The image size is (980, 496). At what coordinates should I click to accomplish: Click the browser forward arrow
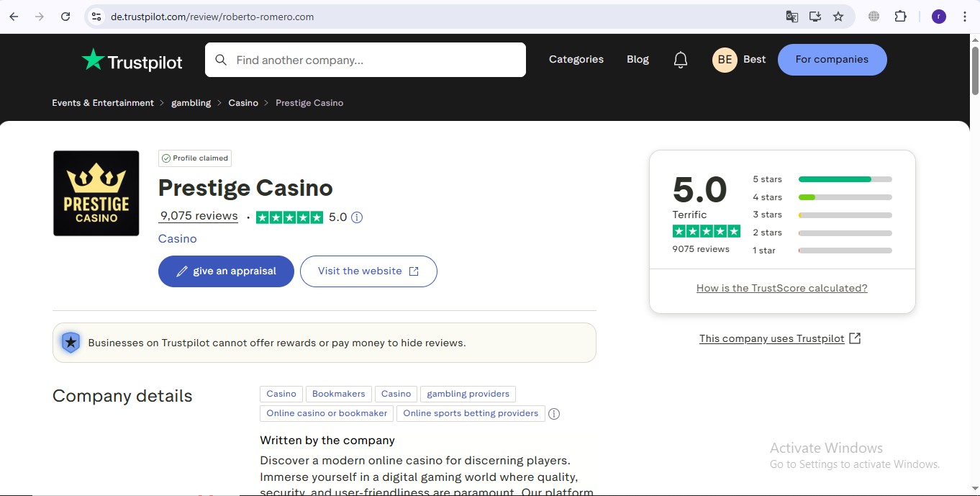coord(40,17)
